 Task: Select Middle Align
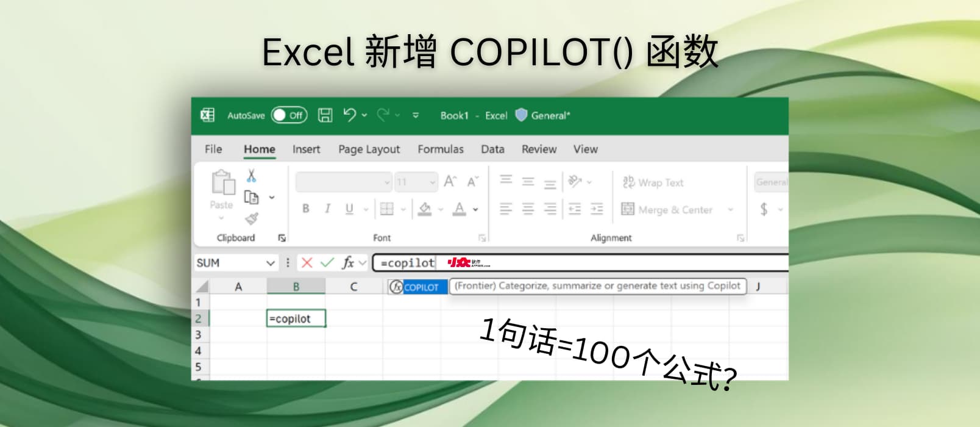click(x=528, y=182)
